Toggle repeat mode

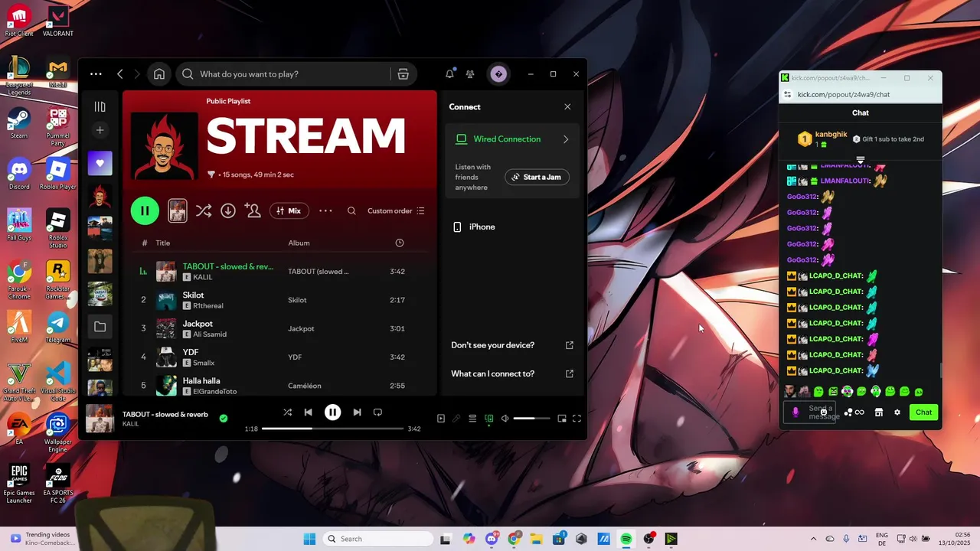377,412
